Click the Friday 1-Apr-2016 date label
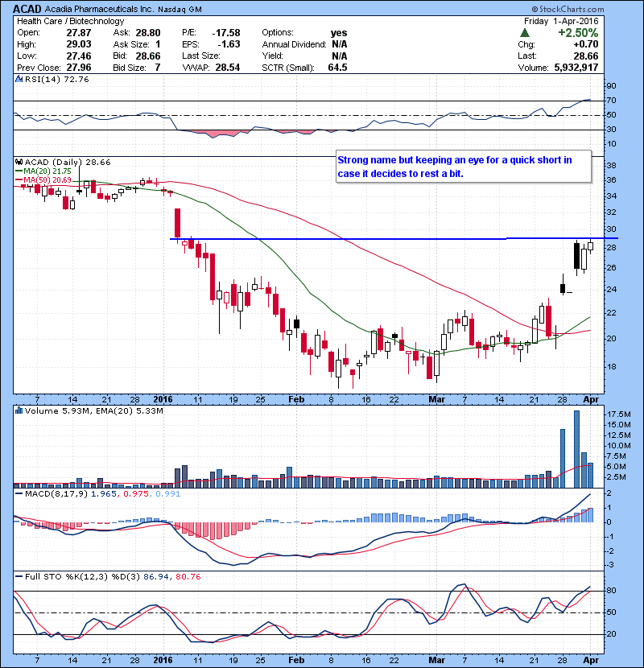644x668 pixels. click(561, 21)
